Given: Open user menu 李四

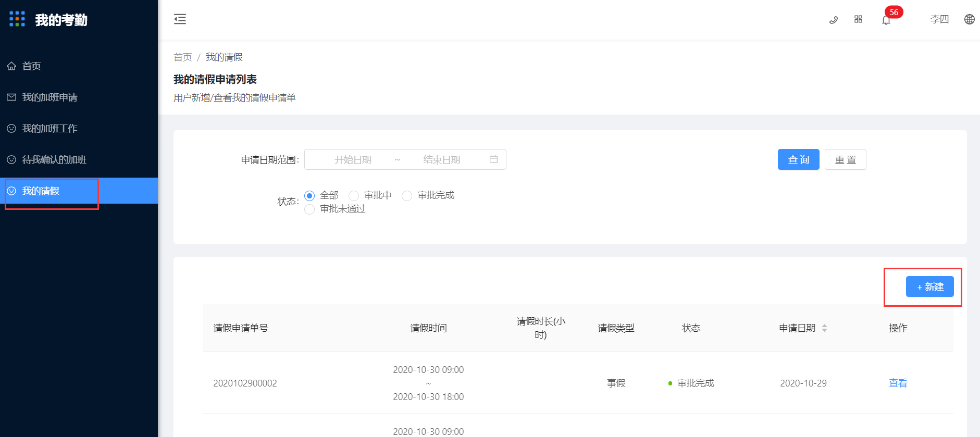Looking at the screenshot, I should [x=940, y=19].
